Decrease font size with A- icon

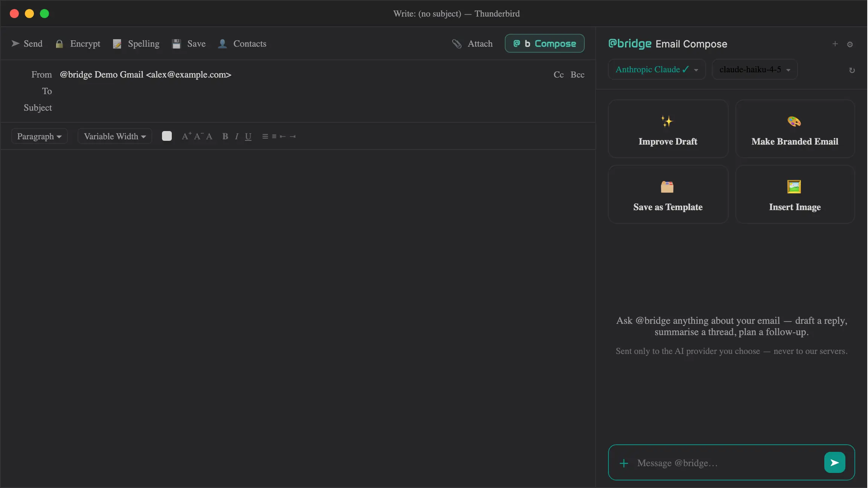[x=198, y=136]
